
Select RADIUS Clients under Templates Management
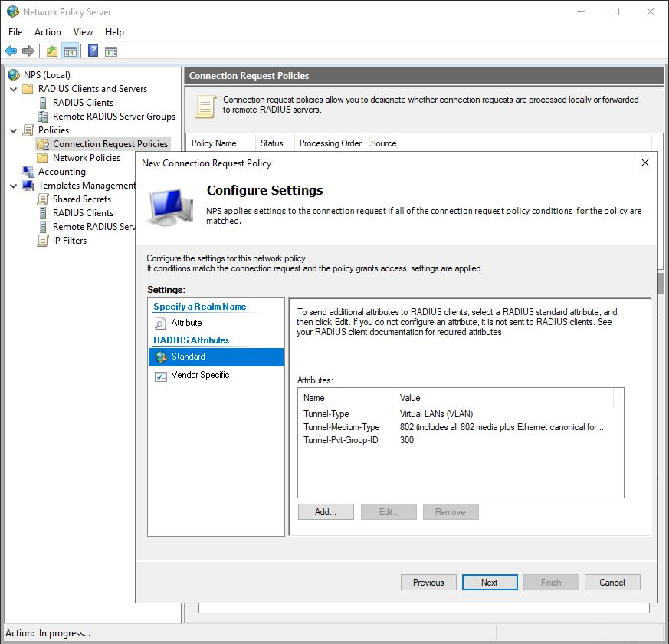(84, 213)
